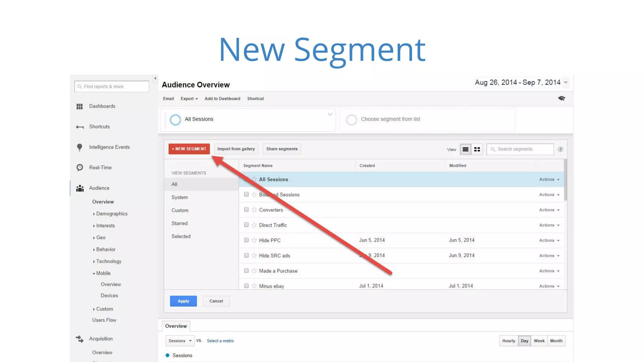Click the Acquisition arrows icon
The width and height of the screenshot is (644, 362).
[x=80, y=339]
